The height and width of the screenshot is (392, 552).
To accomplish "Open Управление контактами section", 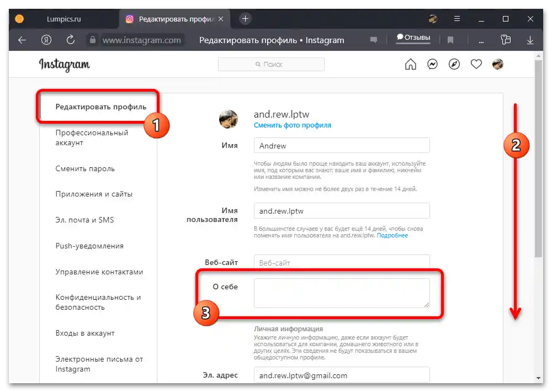I will tap(99, 272).
